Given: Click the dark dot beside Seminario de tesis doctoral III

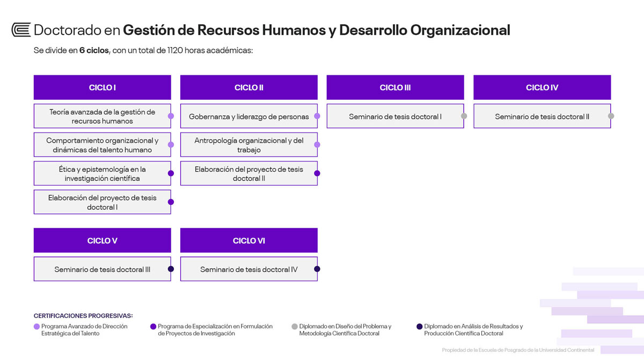Looking at the screenshot, I should tap(171, 269).
